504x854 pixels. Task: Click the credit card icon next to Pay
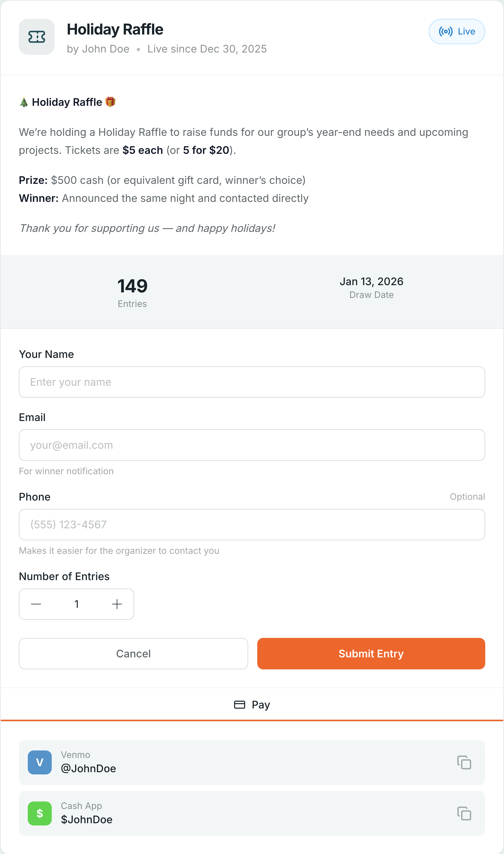click(x=240, y=704)
